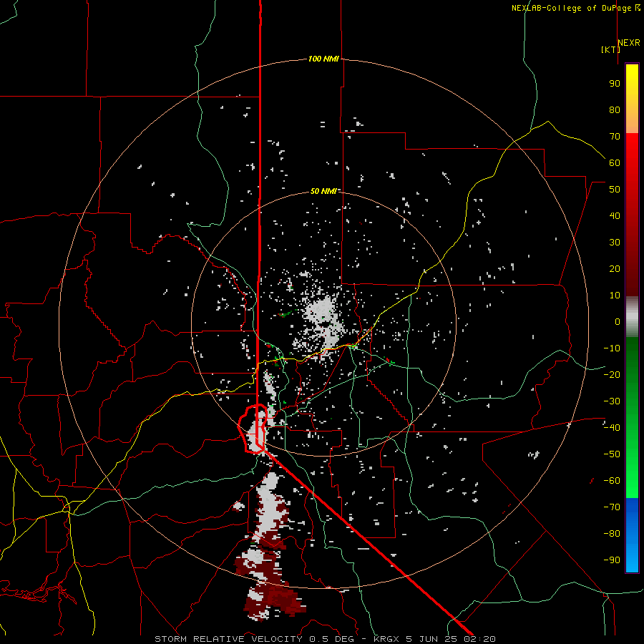Viewport: 644px width, 644px height.
Task: Click the 90 value on velocity scale
Action: (x=615, y=84)
